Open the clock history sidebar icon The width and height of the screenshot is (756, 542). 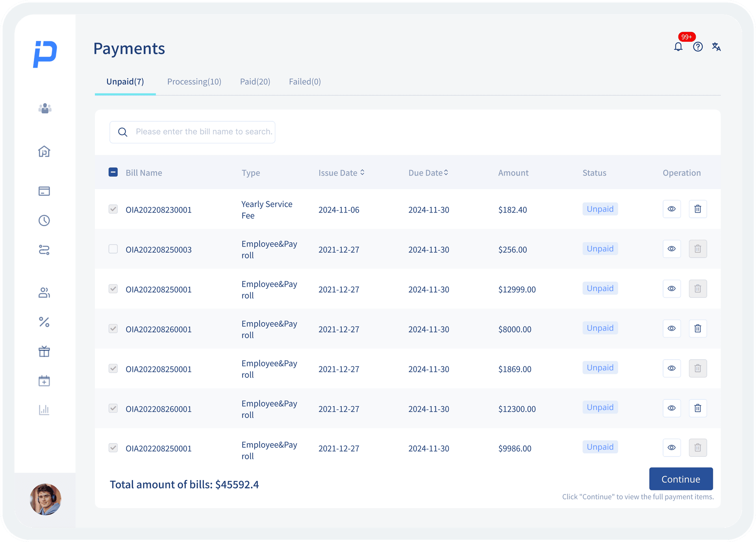[x=44, y=221]
